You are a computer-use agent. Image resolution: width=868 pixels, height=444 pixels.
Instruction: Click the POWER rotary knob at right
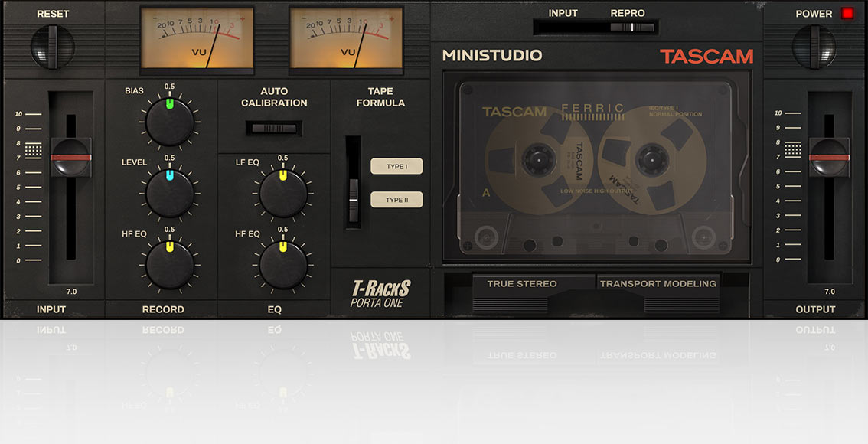click(x=814, y=47)
